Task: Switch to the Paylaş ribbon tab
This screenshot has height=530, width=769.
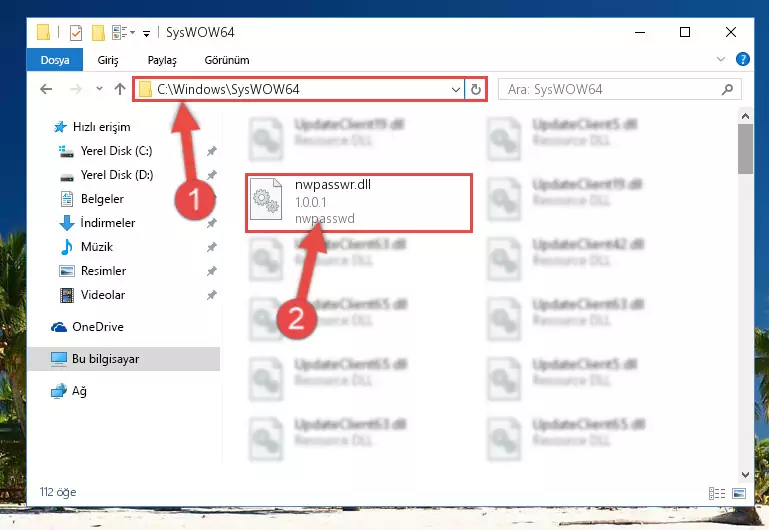Action: tap(162, 60)
